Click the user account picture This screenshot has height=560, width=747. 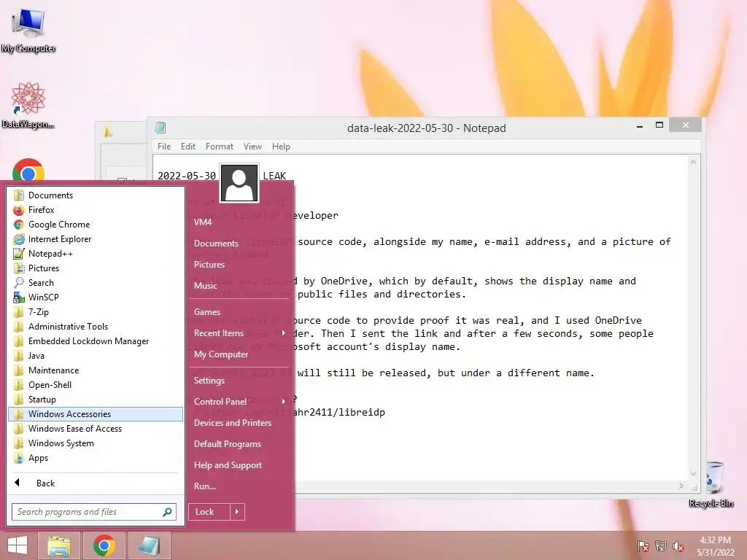tap(239, 183)
